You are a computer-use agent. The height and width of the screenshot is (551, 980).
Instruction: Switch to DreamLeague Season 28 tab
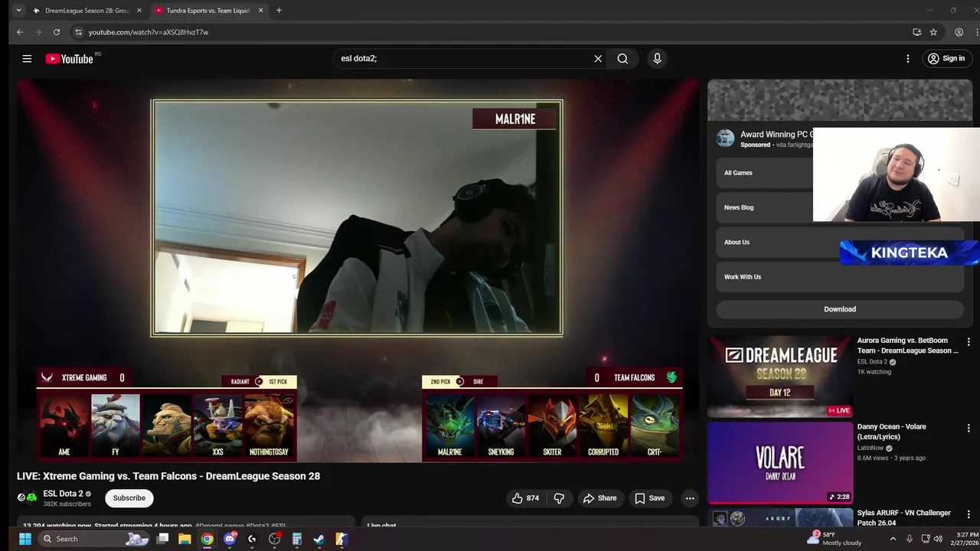87,11
